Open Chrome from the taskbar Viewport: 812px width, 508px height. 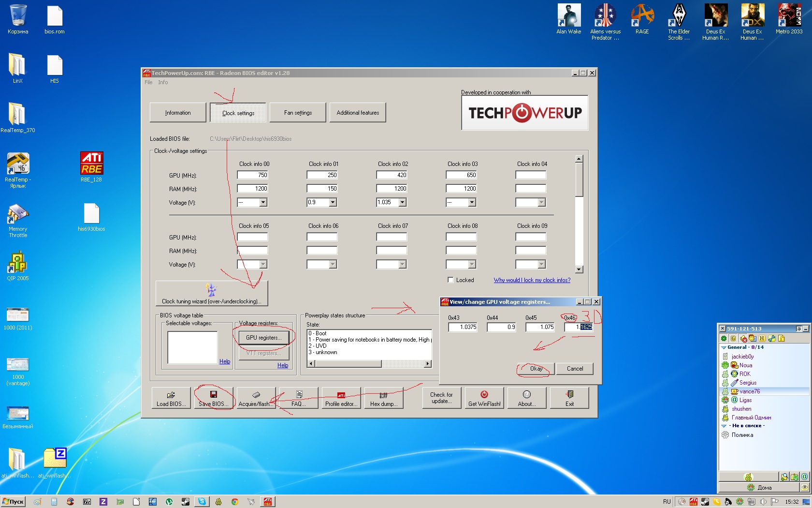[234, 502]
